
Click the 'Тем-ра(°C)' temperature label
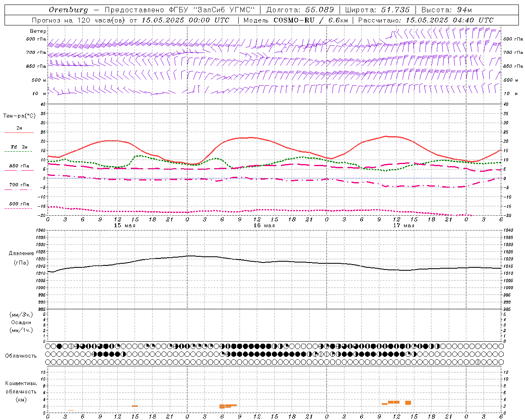(x=19, y=116)
